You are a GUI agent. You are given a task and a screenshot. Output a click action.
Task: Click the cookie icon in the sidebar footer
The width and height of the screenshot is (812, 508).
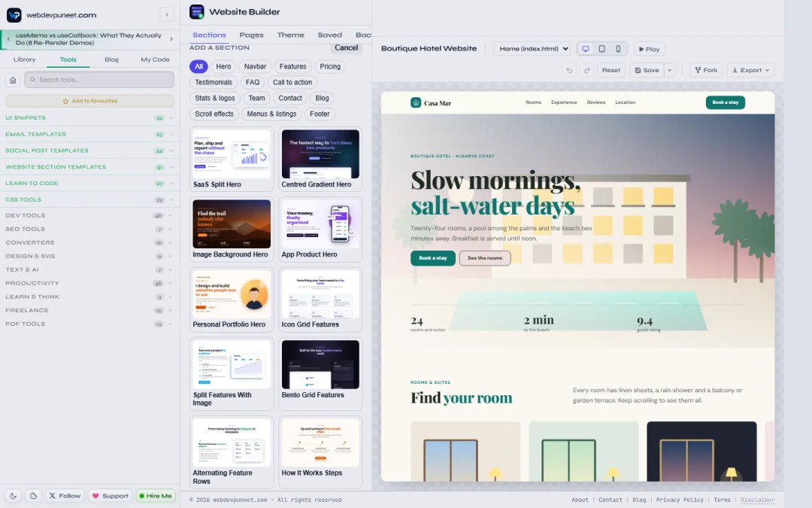point(33,495)
